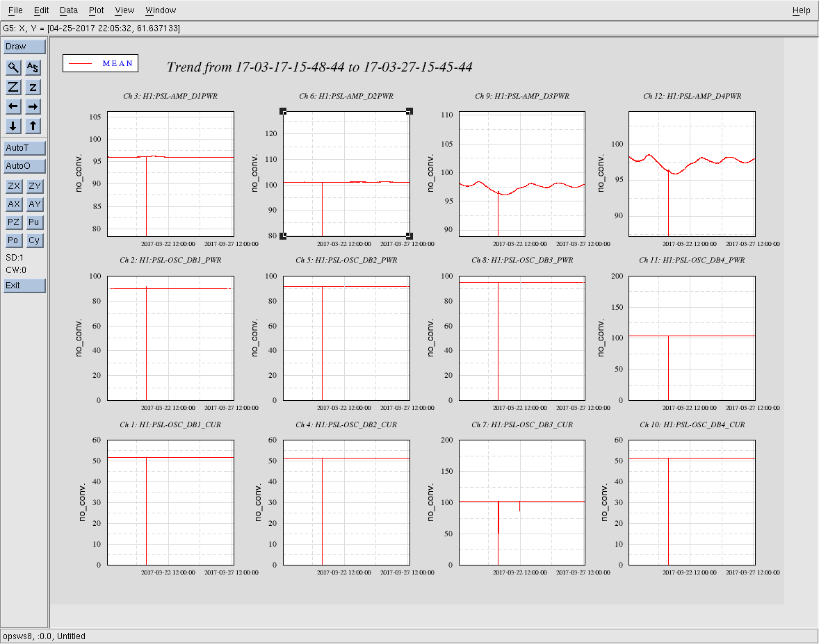Screen dimensions: 819x644
Task: Open the File menu
Action: (x=16, y=10)
